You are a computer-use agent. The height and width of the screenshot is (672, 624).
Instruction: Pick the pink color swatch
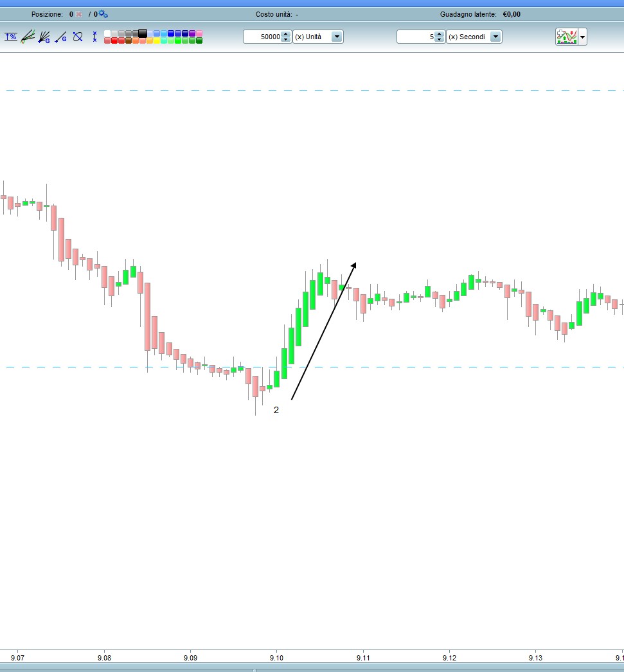pyautogui.click(x=199, y=33)
